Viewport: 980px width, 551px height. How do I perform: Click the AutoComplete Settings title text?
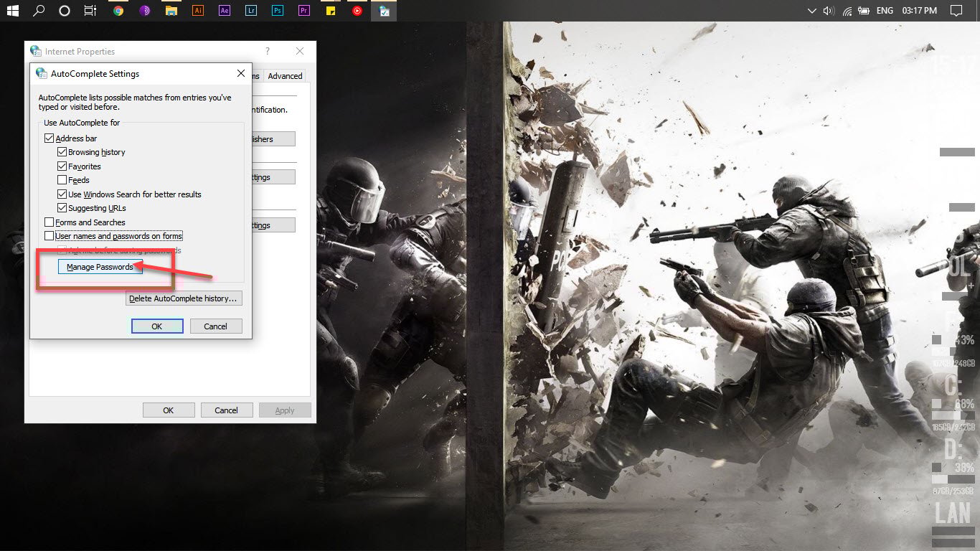click(95, 74)
